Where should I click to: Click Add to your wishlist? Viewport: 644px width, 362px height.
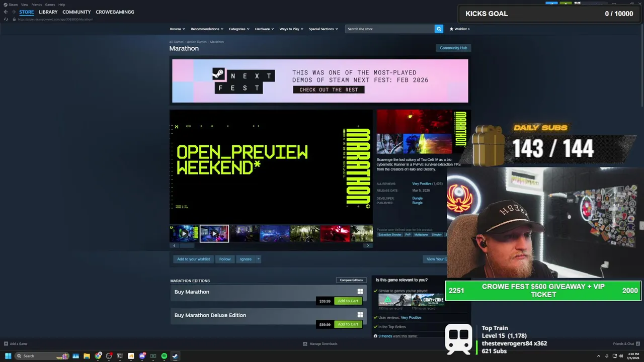click(193, 259)
